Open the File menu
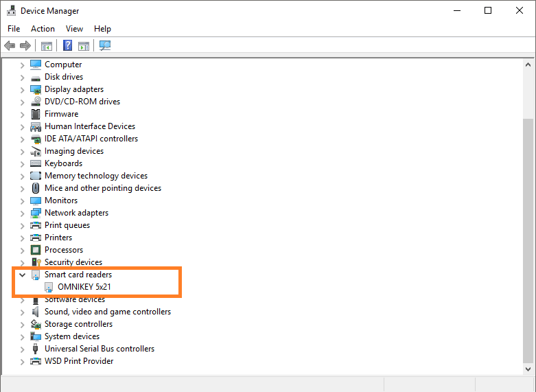536x392 pixels. click(x=14, y=29)
